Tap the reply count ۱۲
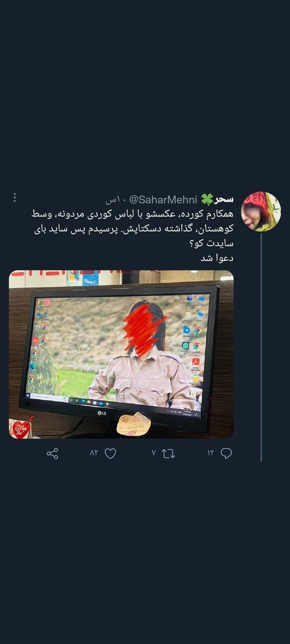290x644 pixels. point(211,453)
